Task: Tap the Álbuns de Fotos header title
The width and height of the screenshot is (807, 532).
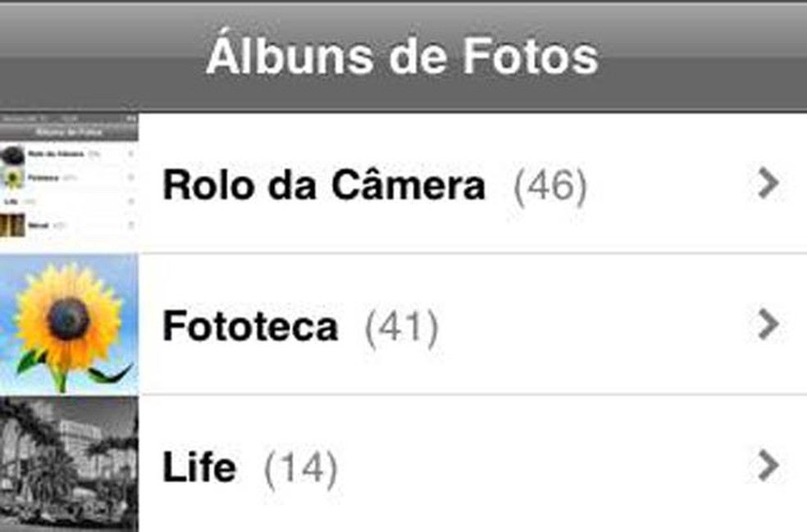Action: (402, 56)
